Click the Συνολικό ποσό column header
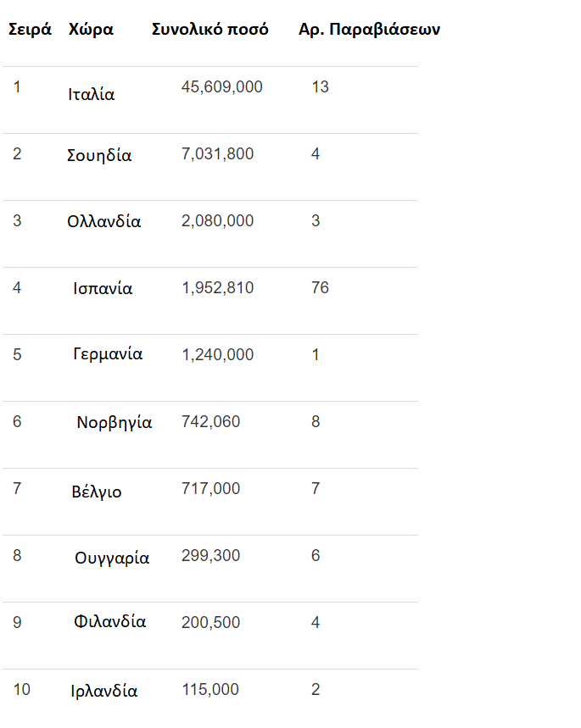This screenshot has width=581, height=728. coord(210,30)
